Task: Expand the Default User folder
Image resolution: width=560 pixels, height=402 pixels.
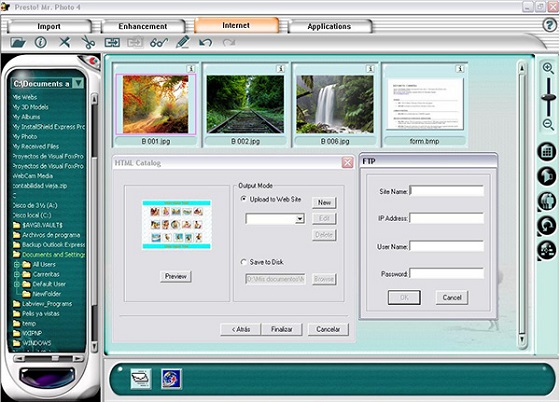Action: coord(16,284)
